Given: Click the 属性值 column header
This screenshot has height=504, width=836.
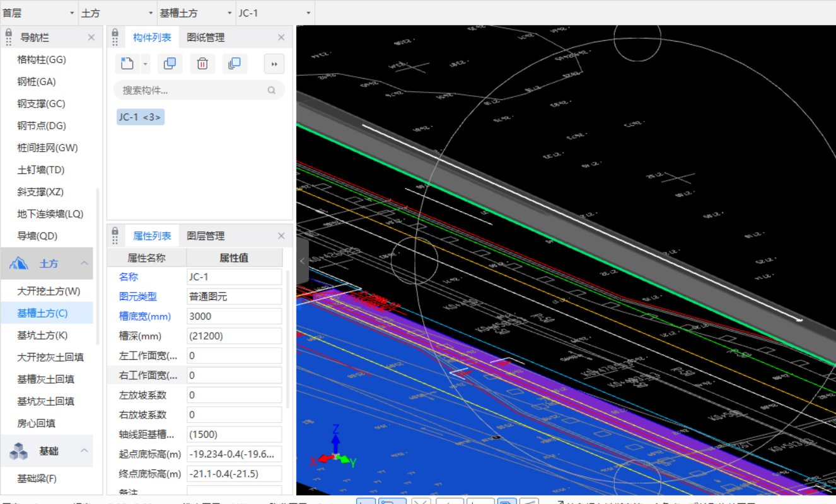Looking at the screenshot, I should pos(234,258).
